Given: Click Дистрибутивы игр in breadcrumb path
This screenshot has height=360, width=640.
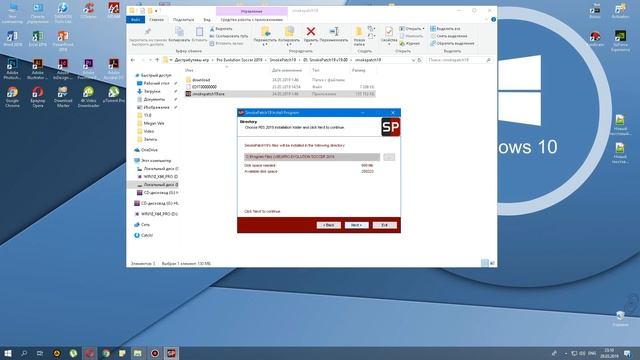Looking at the screenshot, I should tap(191, 60).
